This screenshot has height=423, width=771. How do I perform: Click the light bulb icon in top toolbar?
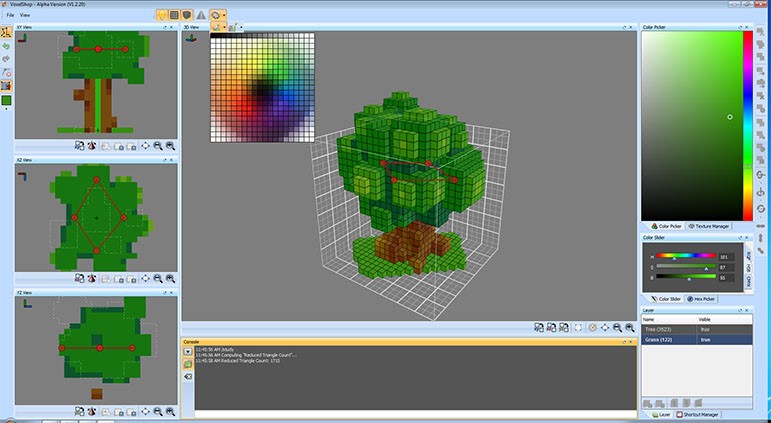coord(163,15)
